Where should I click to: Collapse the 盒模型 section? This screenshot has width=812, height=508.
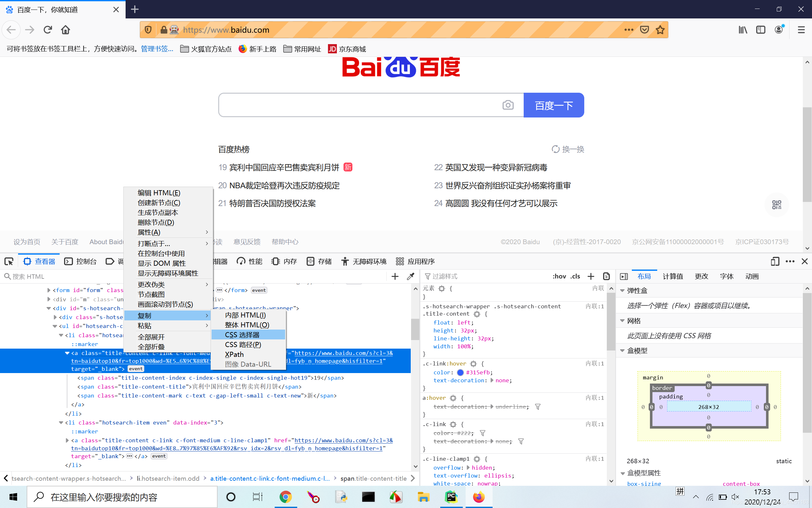pyautogui.click(x=622, y=351)
